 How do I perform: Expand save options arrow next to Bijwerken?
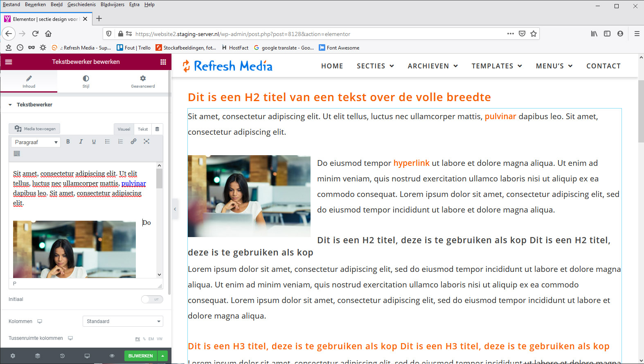click(163, 356)
